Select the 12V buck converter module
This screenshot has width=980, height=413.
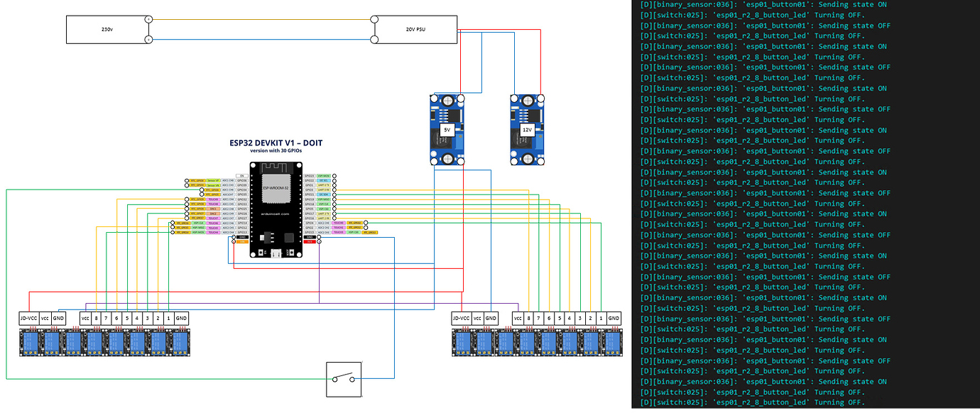(526, 130)
